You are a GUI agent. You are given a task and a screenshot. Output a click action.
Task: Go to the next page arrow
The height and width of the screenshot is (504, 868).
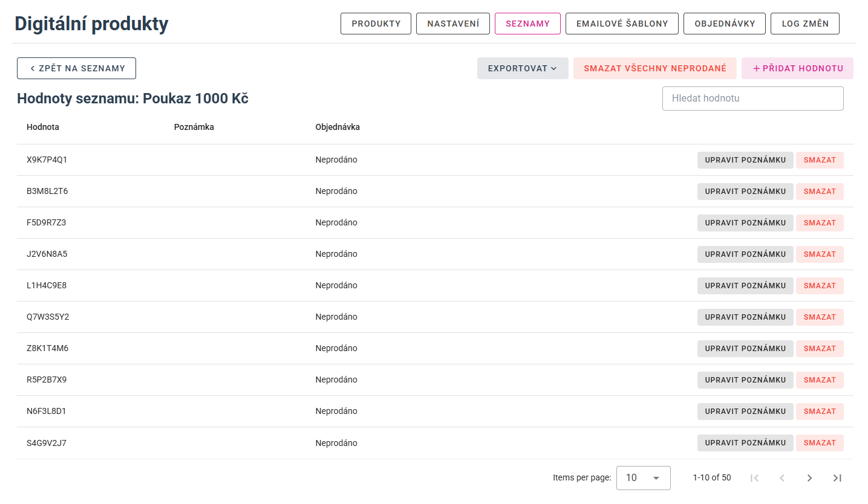(x=809, y=478)
